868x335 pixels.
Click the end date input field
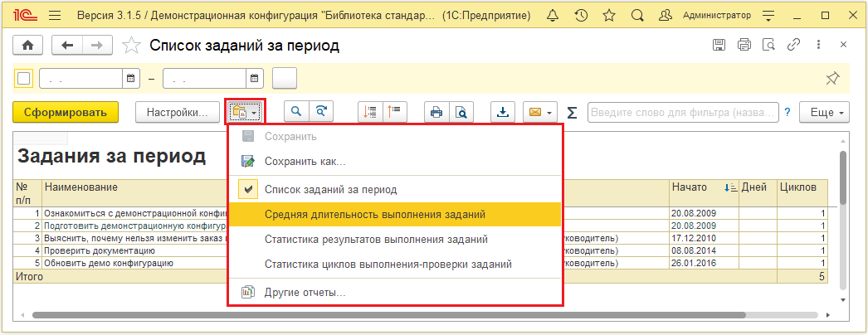point(205,79)
